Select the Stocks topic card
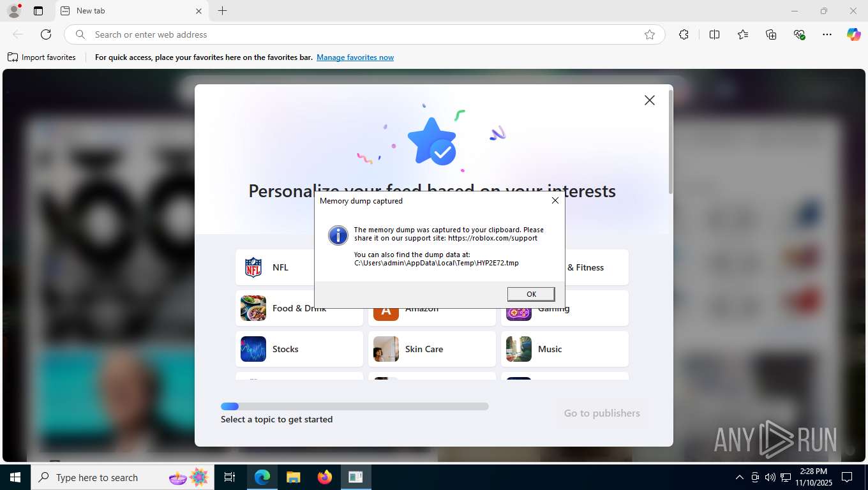868x490 pixels. tap(299, 349)
